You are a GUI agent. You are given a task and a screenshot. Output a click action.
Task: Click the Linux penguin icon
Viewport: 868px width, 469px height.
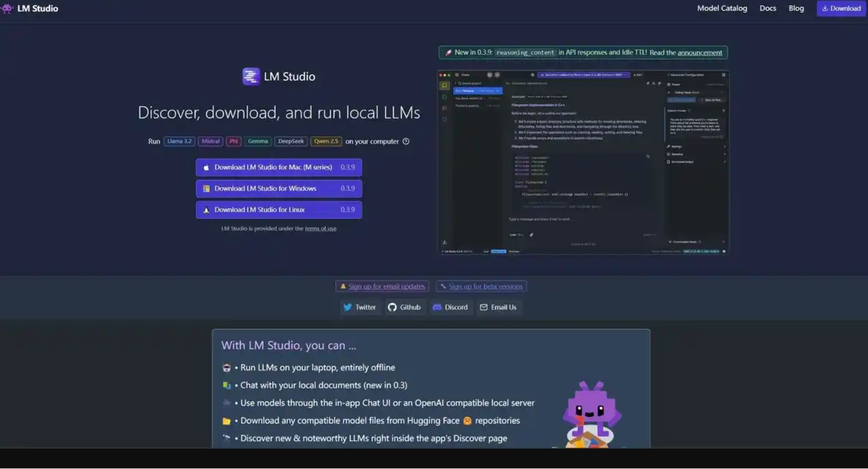(206, 210)
